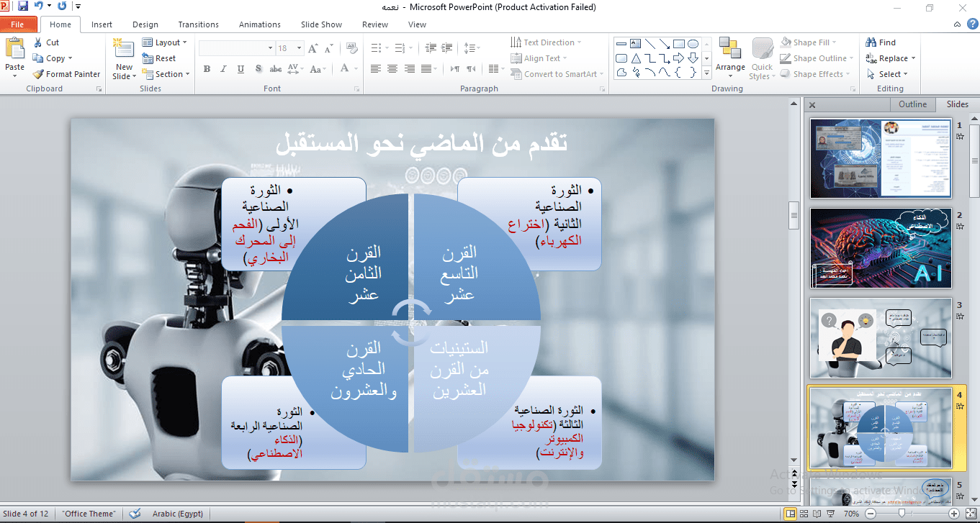
Task: Choose the Isosceles Triangle shape in gallery
Action: 635,58
